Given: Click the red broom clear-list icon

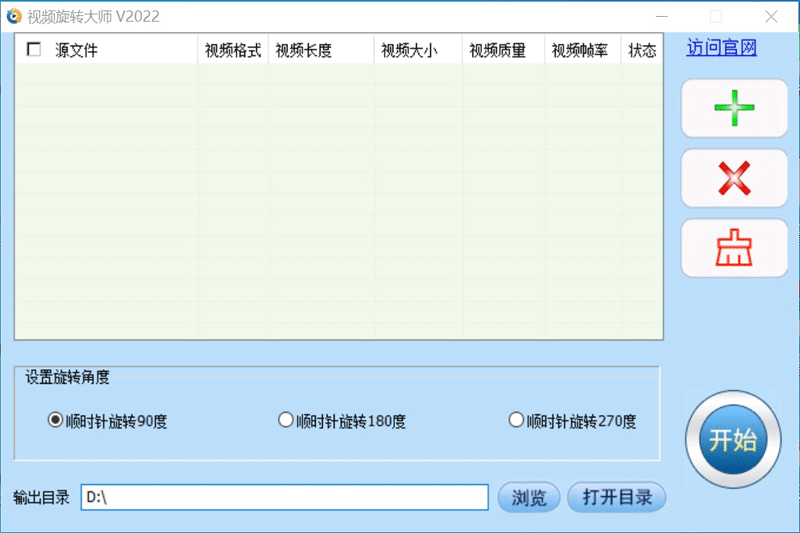Looking at the screenshot, I should pos(733,248).
